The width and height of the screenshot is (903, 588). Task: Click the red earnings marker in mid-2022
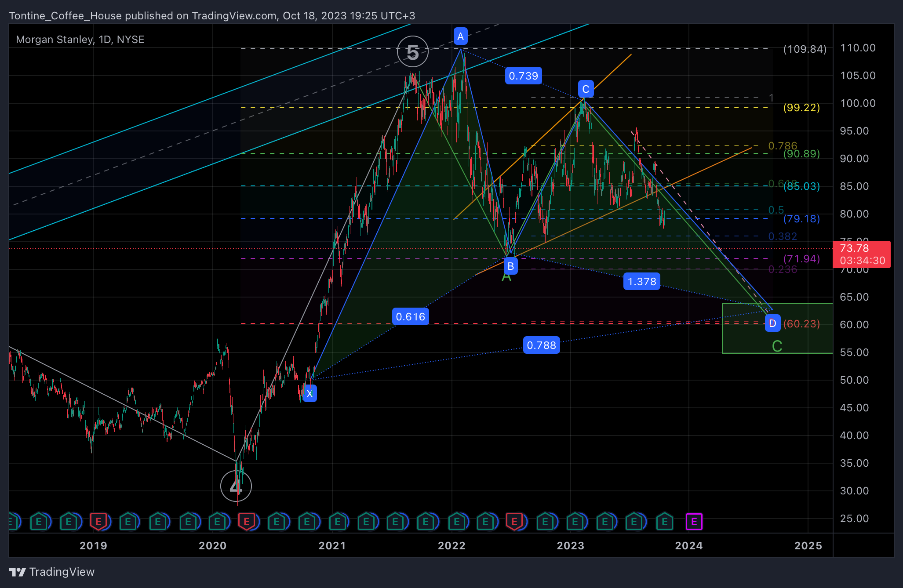[x=514, y=522]
